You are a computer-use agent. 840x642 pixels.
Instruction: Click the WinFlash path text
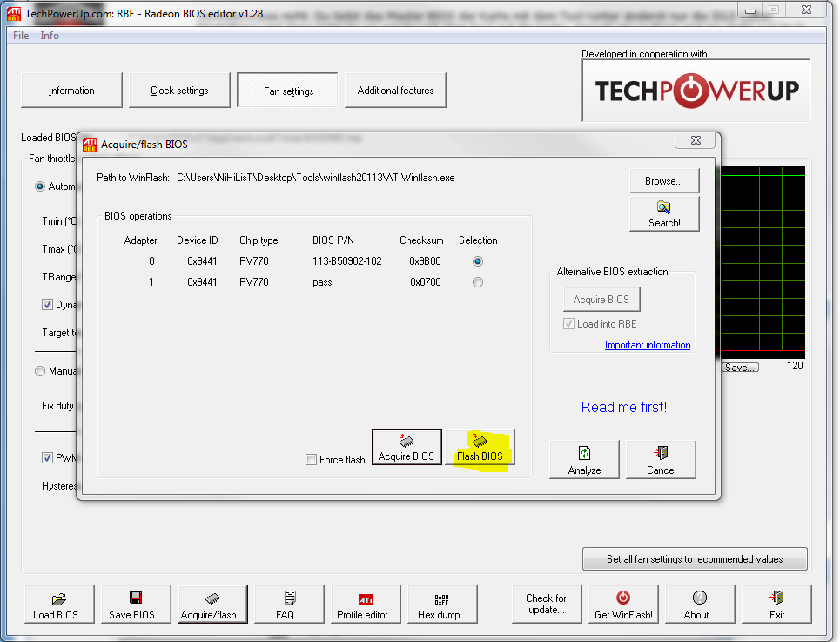315,178
